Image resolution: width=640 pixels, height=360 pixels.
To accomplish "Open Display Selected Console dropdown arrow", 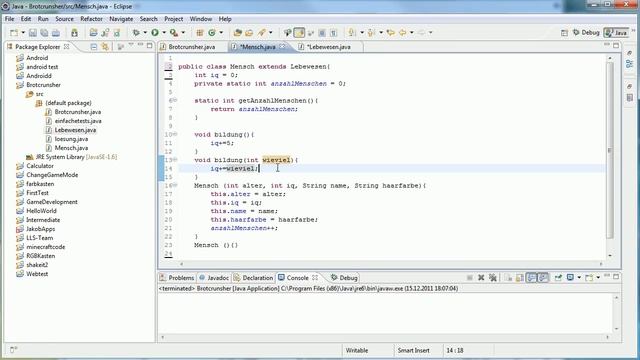I will pos(579,278).
